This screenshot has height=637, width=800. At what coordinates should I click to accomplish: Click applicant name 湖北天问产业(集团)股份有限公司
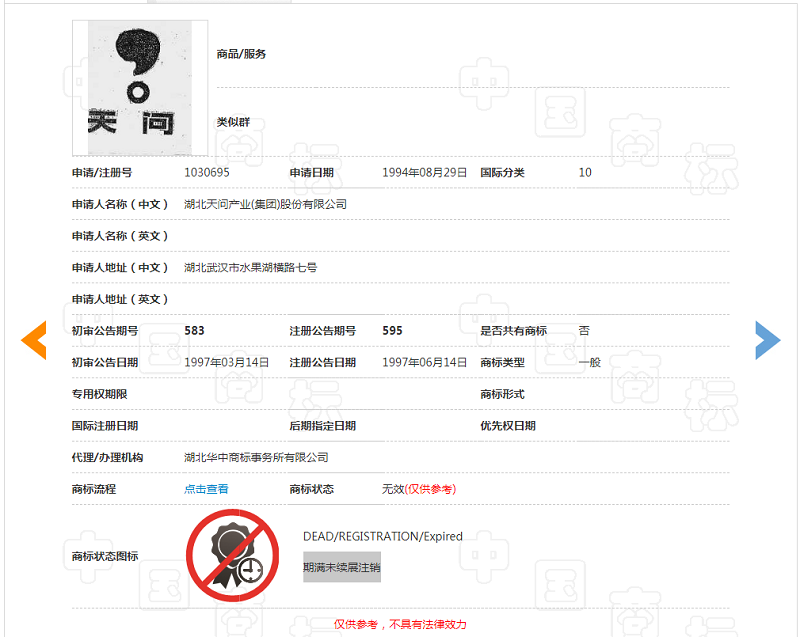(265, 204)
